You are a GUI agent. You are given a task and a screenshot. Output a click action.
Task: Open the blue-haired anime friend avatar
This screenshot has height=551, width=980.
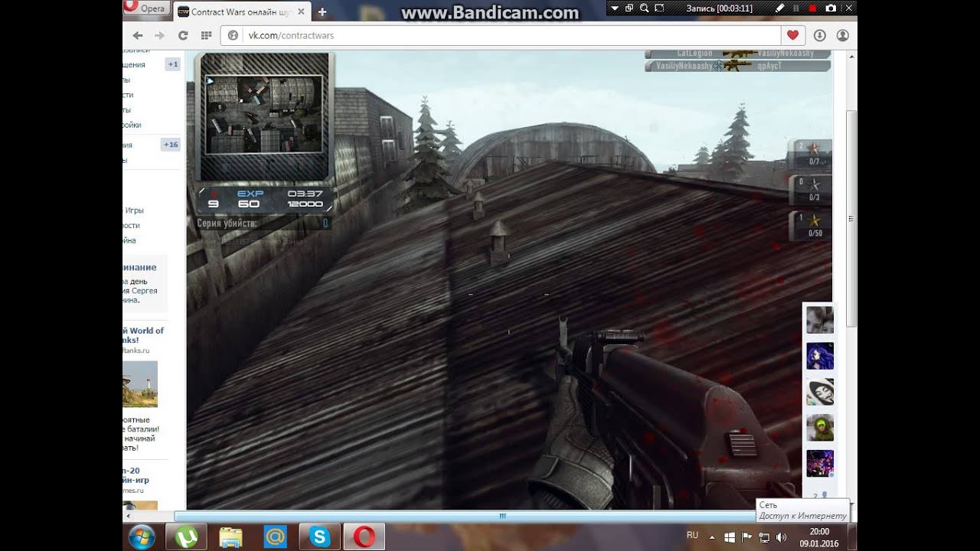[x=820, y=356]
